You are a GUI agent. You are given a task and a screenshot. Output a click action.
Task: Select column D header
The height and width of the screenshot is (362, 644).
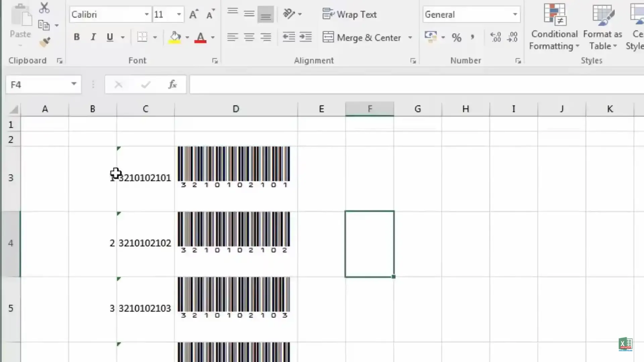236,109
